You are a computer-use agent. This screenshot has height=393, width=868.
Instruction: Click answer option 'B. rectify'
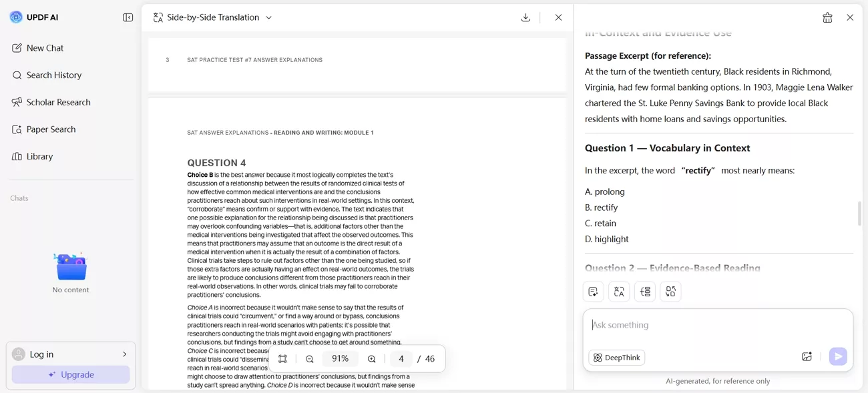[602, 208]
